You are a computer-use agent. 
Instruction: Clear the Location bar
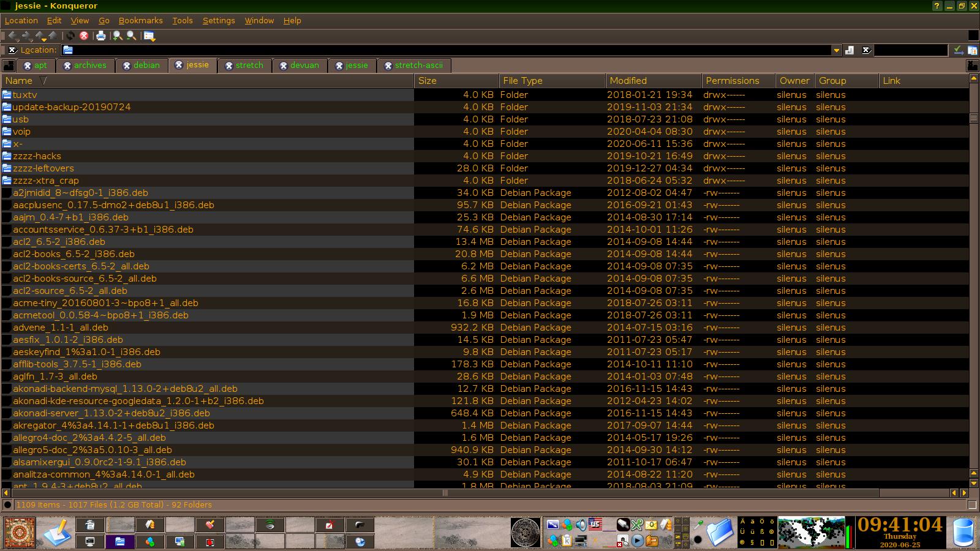(x=12, y=50)
